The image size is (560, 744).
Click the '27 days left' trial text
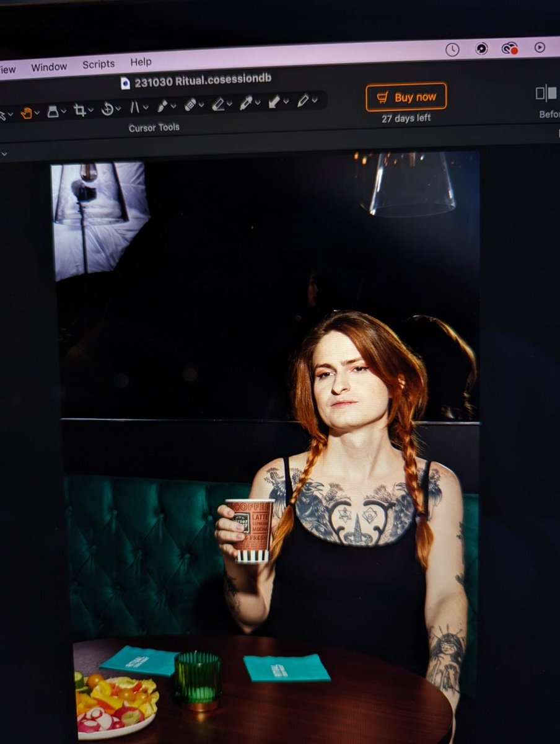(x=406, y=118)
